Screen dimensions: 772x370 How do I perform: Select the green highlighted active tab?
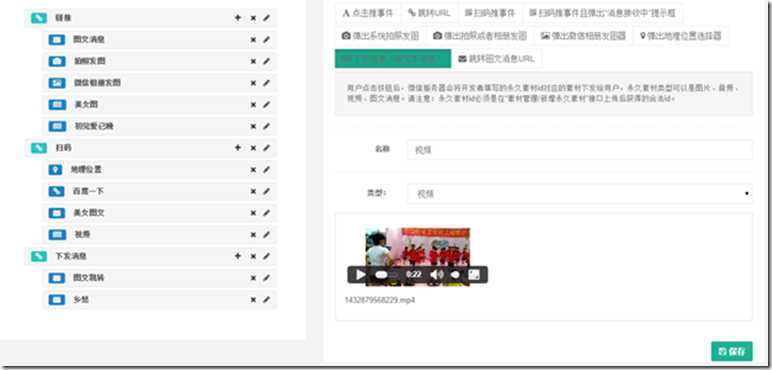coord(393,59)
